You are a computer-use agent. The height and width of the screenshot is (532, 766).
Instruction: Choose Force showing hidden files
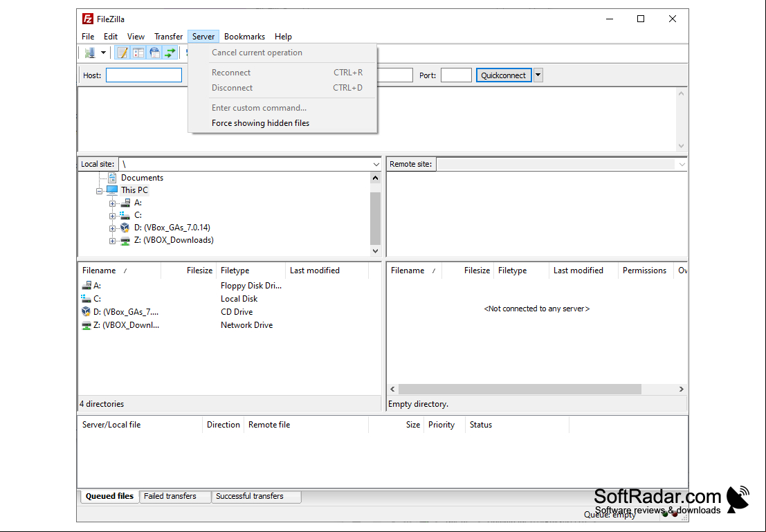click(x=282, y=123)
